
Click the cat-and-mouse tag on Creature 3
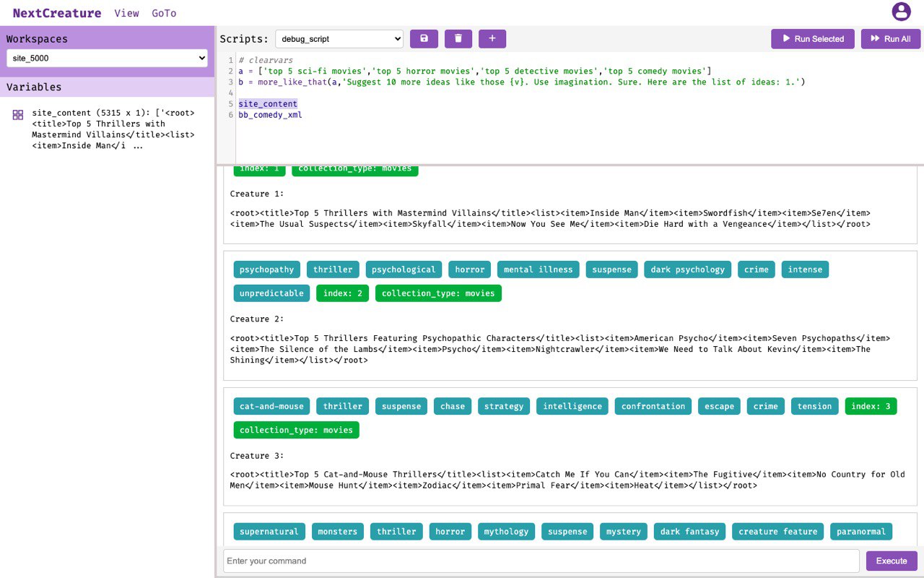pyautogui.click(x=271, y=406)
